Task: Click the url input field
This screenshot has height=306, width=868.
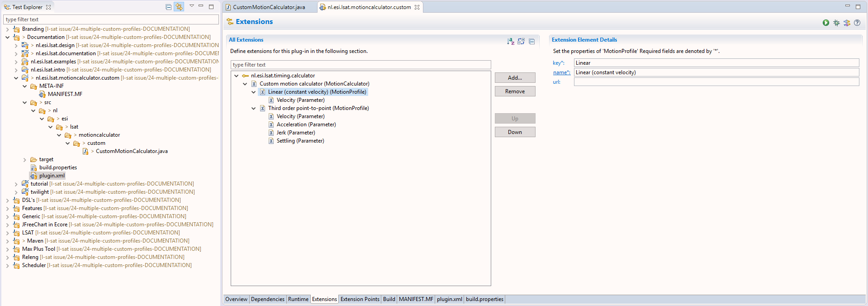Action: (716, 82)
